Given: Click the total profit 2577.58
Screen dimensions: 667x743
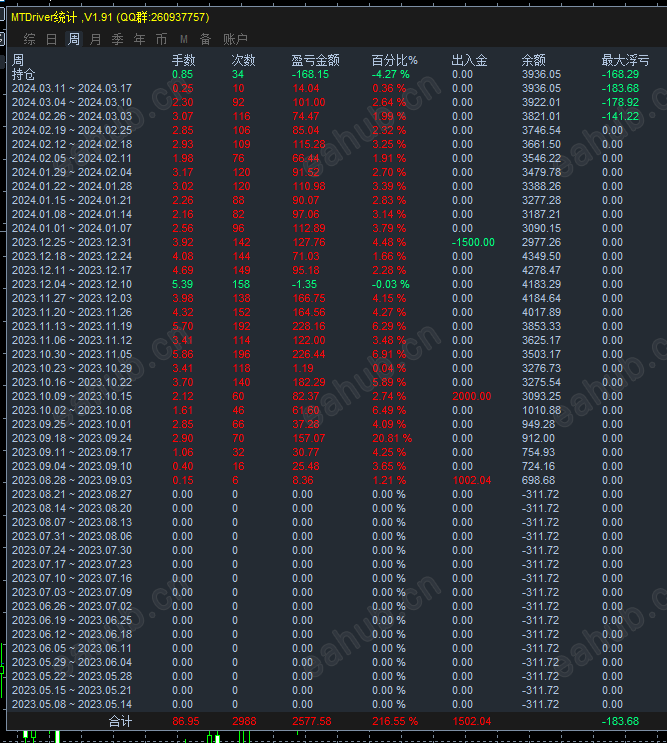Looking at the screenshot, I should 312,722.
